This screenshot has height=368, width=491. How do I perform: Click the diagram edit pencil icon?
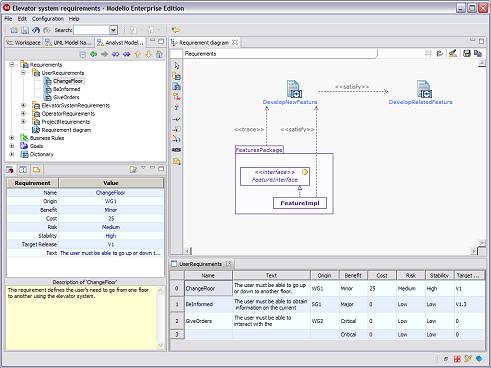coord(452,53)
